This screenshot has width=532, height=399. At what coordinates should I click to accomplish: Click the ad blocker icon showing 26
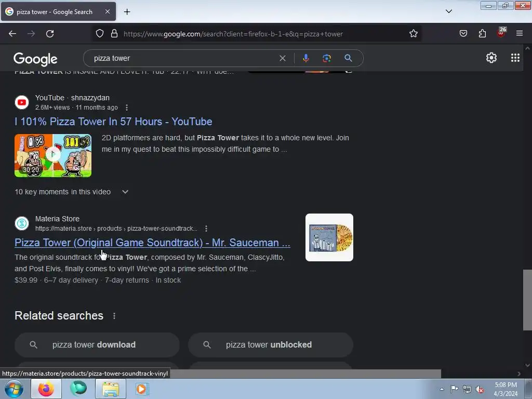501,33
